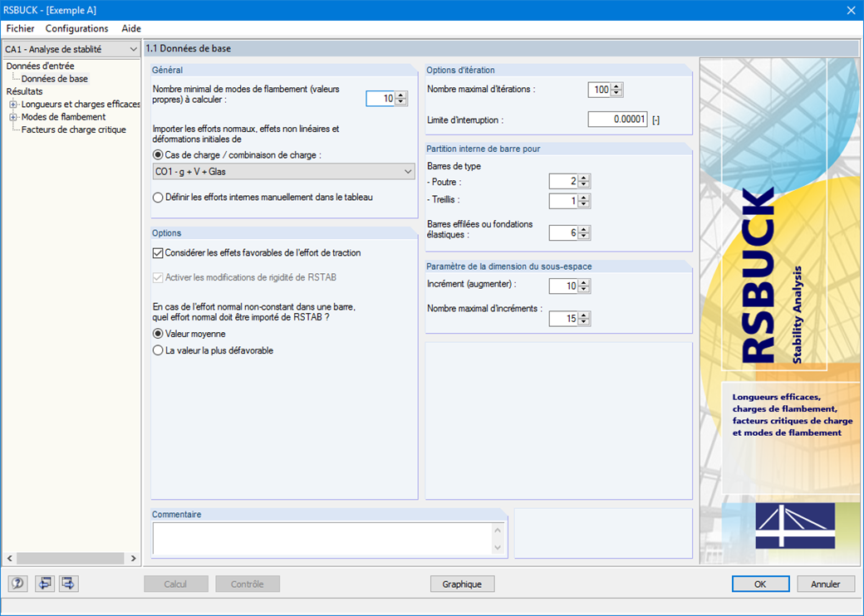Click the Résultats tree label
This screenshot has height=616, width=864.
(24, 91)
